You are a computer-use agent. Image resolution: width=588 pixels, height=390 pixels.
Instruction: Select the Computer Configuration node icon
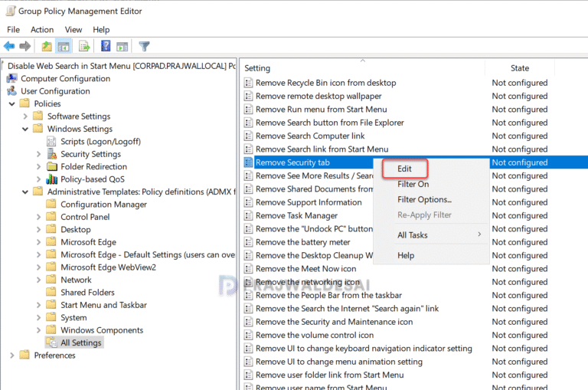(x=12, y=78)
